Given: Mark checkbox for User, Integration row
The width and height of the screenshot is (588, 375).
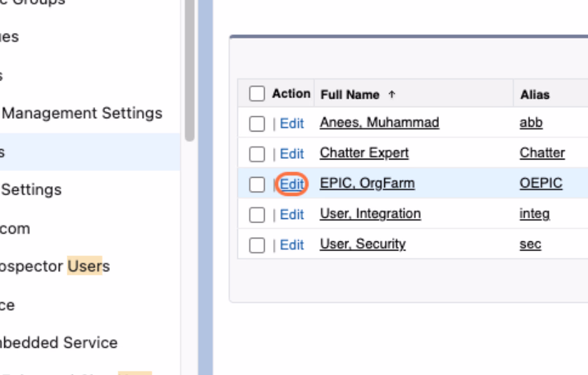Looking at the screenshot, I should (x=257, y=215).
